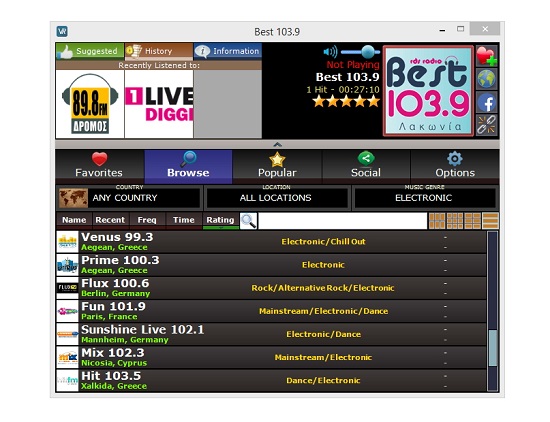The width and height of the screenshot is (550, 422).
Task: Sort stations by Time
Action: [x=184, y=220]
